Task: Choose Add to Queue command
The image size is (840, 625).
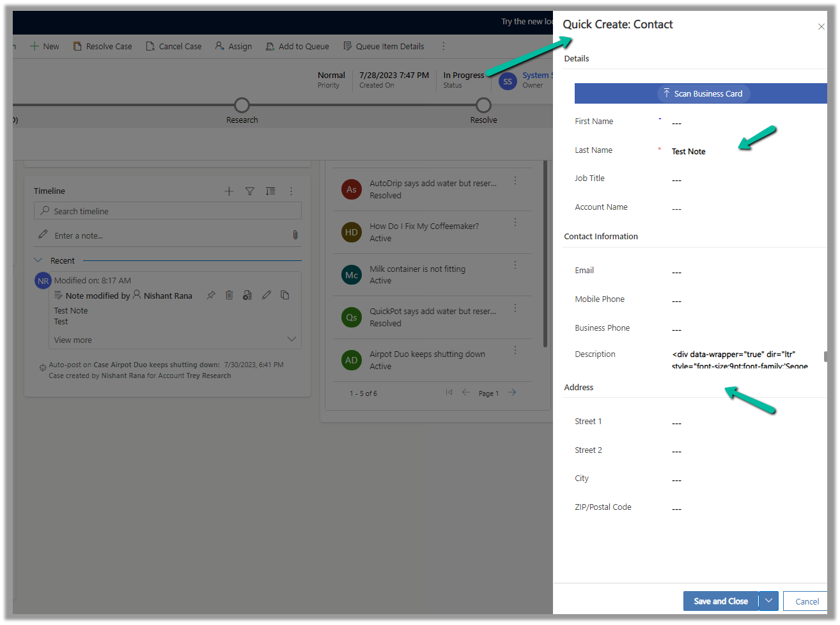Action: point(297,47)
